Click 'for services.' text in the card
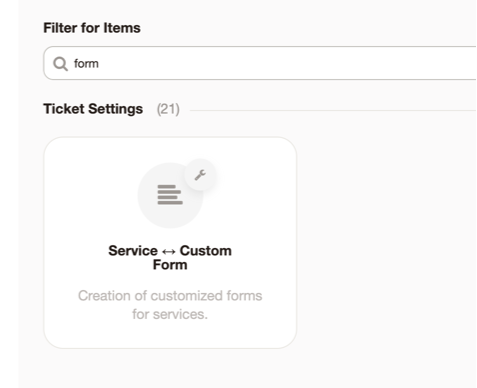Screen dimensions: 477x388 pos(170,314)
